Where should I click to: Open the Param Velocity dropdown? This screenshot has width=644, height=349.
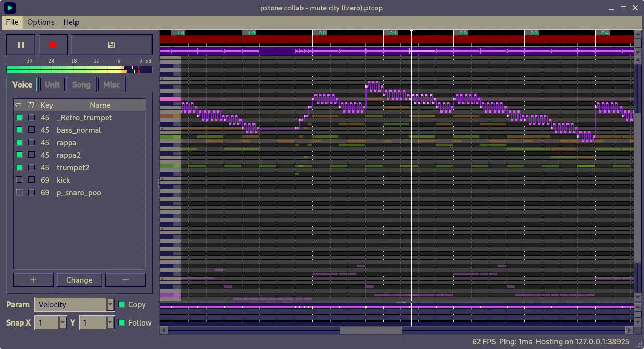point(74,304)
